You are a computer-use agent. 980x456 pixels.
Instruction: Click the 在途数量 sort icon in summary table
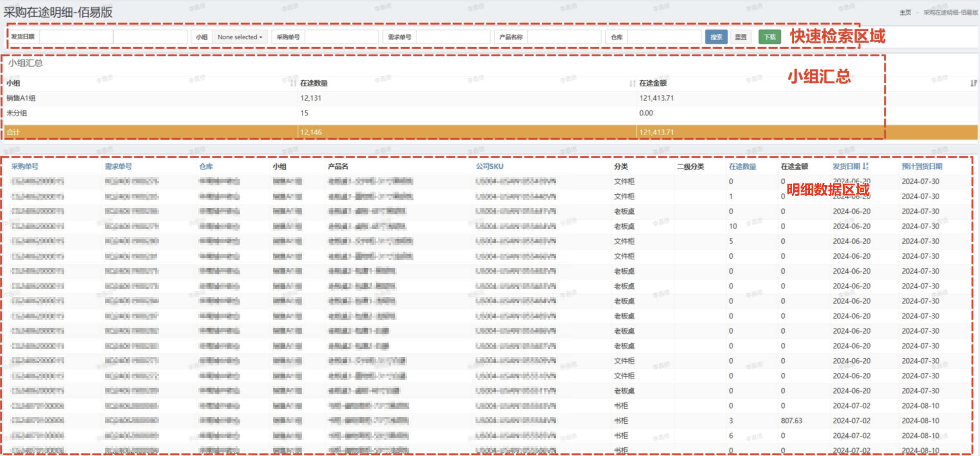click(632, 83)
